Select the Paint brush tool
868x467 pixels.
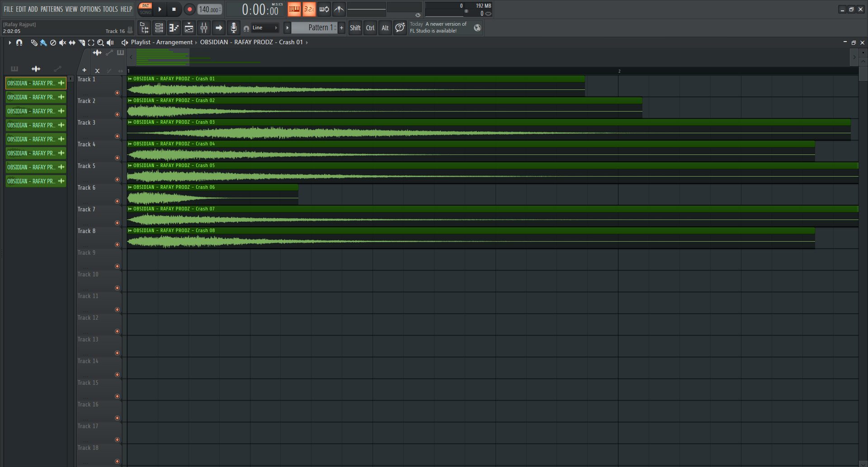[43, 42]
